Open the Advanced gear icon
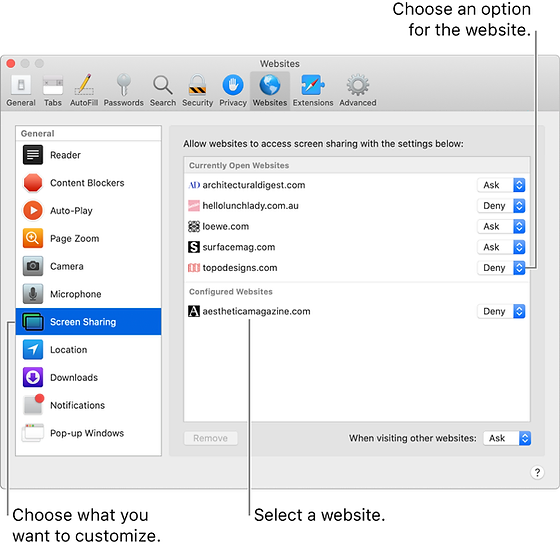The width and height of the screenshot is (560, 548). pyautogui.click(x=358, y=85)
